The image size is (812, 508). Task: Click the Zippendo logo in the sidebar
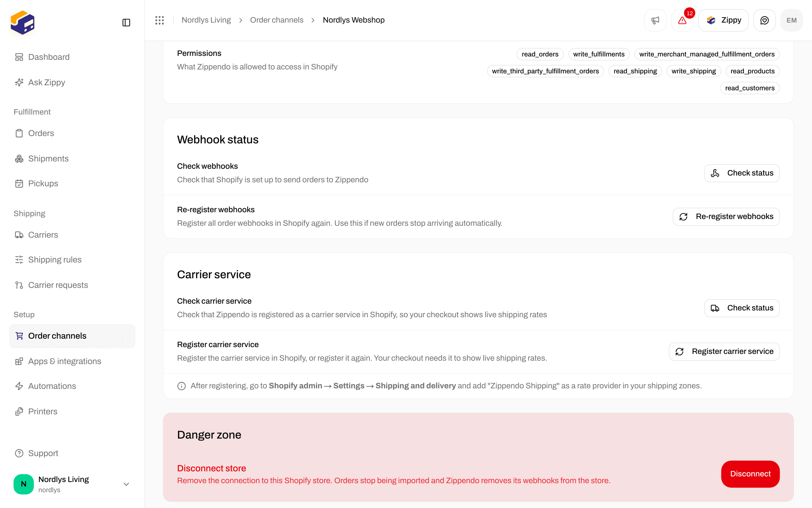[23, 23]
